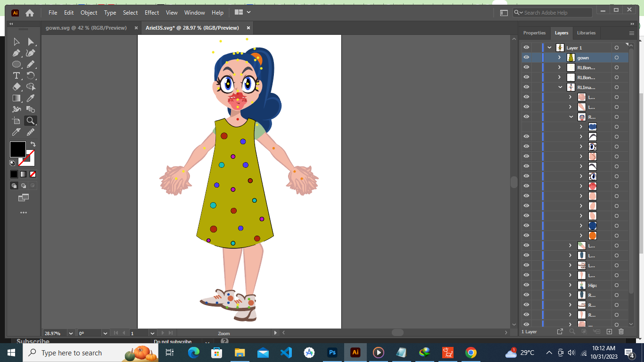This screenshot has height=362, width=644.
Task: Choose the Gradient tool
Action: [x=17, y=98]
